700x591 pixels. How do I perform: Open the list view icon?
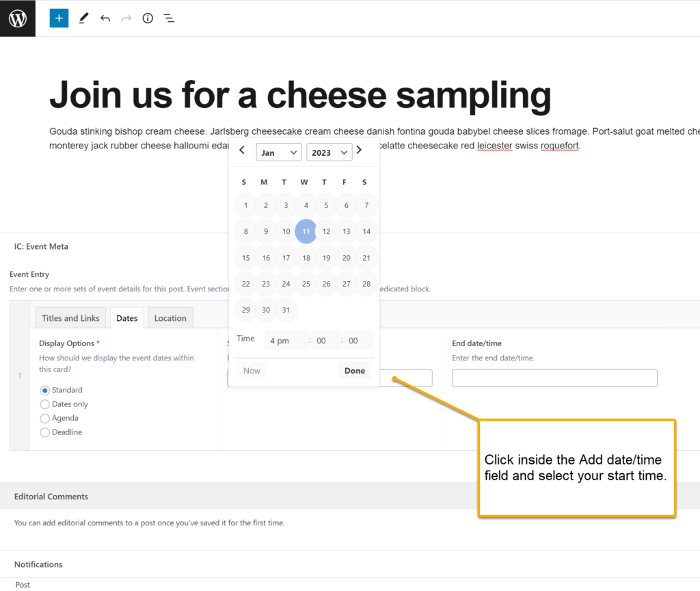click(170, 18)
